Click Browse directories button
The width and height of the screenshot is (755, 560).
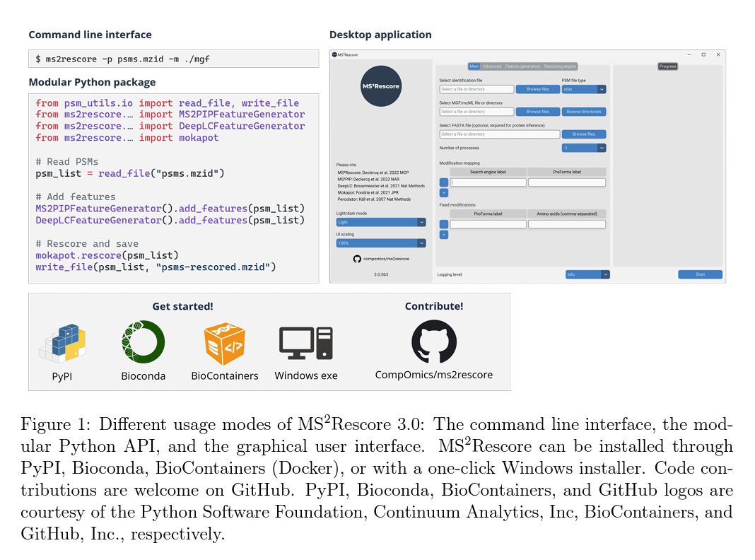point(584,112)
